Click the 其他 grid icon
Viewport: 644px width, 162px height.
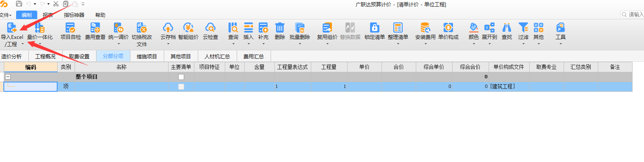pyautogui.click(x=539, y=28)
